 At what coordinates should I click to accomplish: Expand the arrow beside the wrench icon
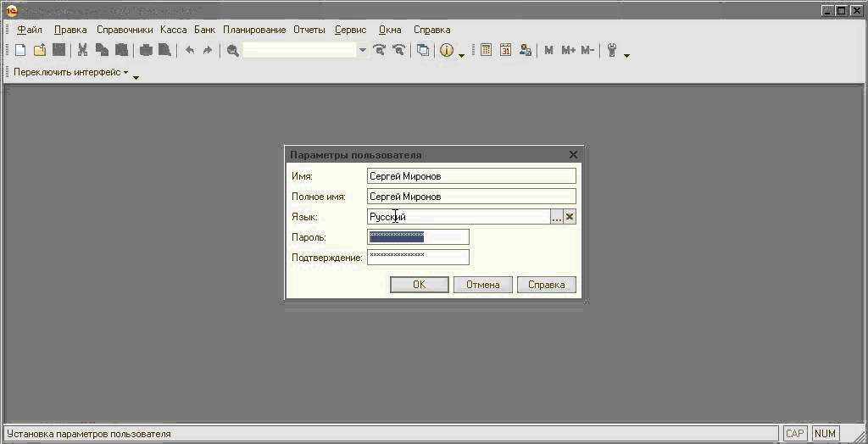[626, 55]
